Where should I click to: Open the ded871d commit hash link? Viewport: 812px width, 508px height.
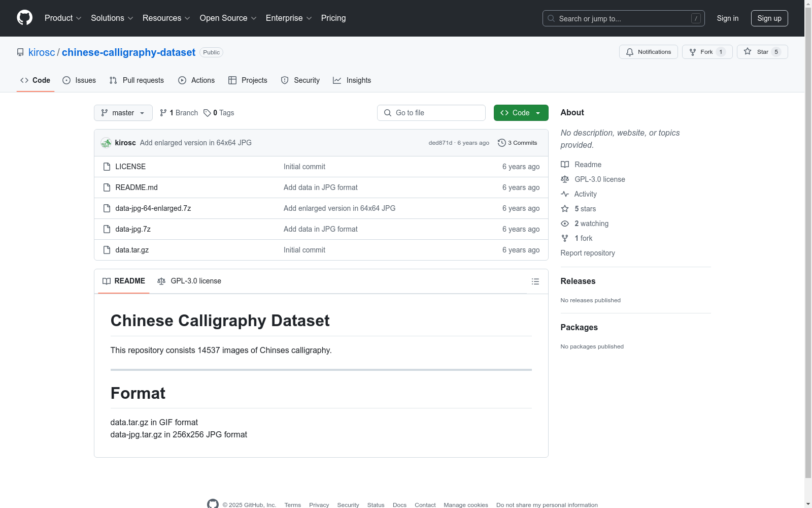[x=440, y=143]
